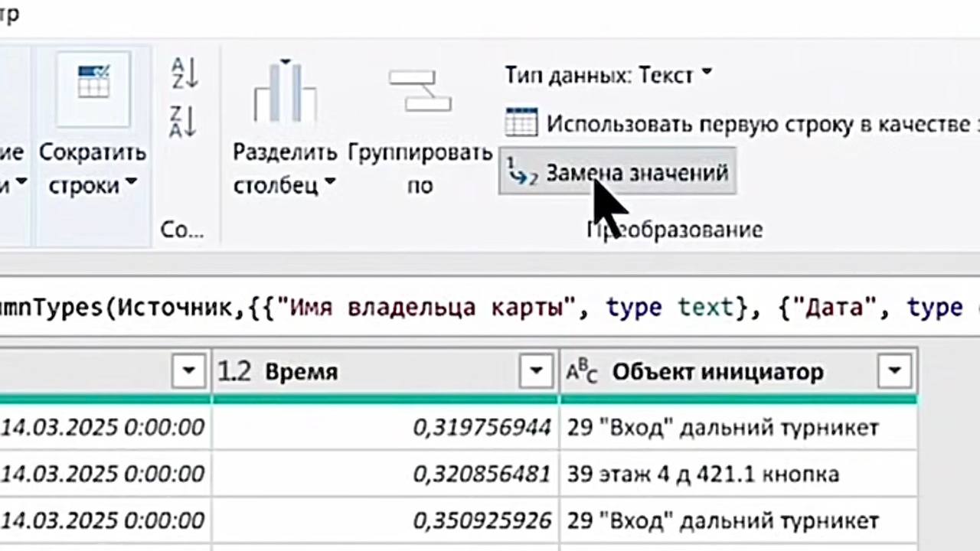The image size is (980, 551).
Task: Open the Объект инициатор filter dropdown
Action: pyautogui.click(x=895, y=372)
